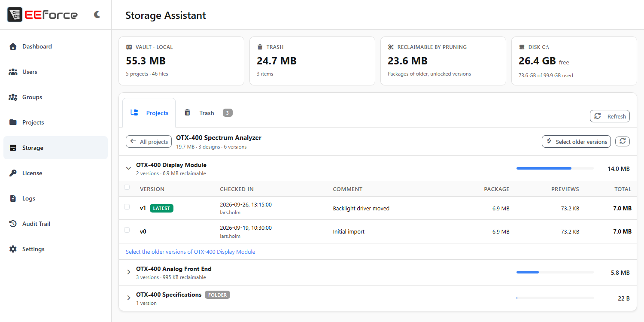644x322 pixels.
Task: Expand the OTX-400 Specifications folder
Action: click(x=128, y=298)
